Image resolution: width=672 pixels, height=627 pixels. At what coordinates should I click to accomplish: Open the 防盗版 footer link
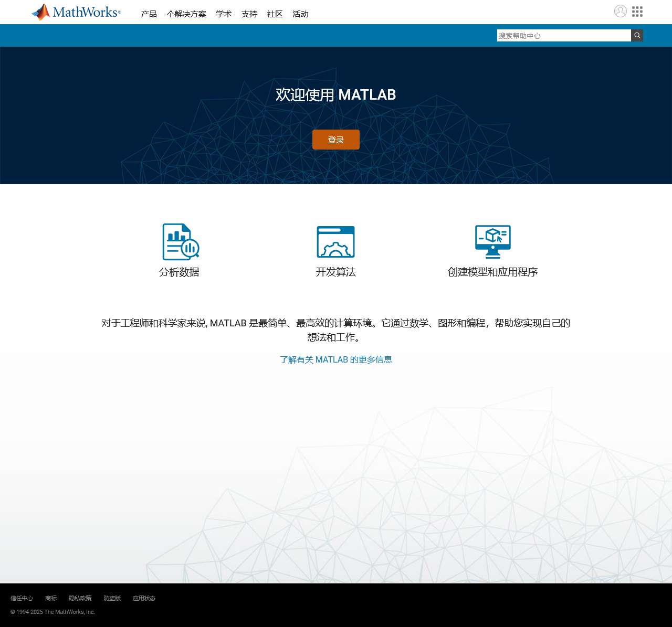click(112, 598)
